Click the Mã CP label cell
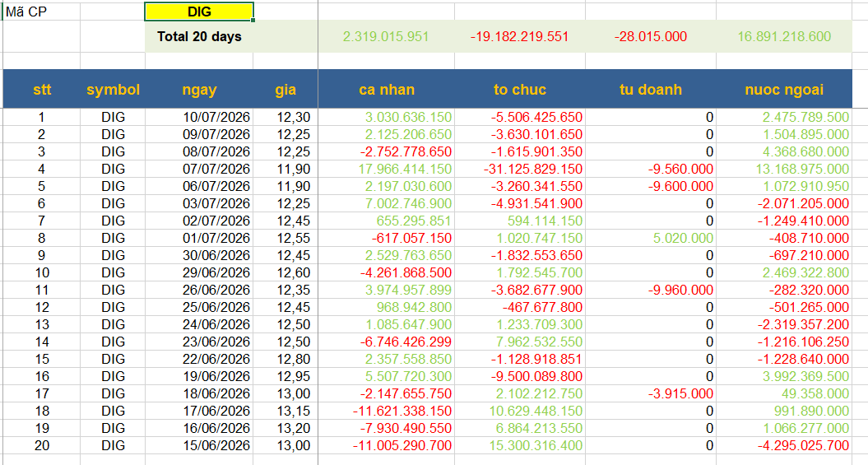The width and height of the screenshot is (868, 465). pyautogui.click(x=41, y=12)
